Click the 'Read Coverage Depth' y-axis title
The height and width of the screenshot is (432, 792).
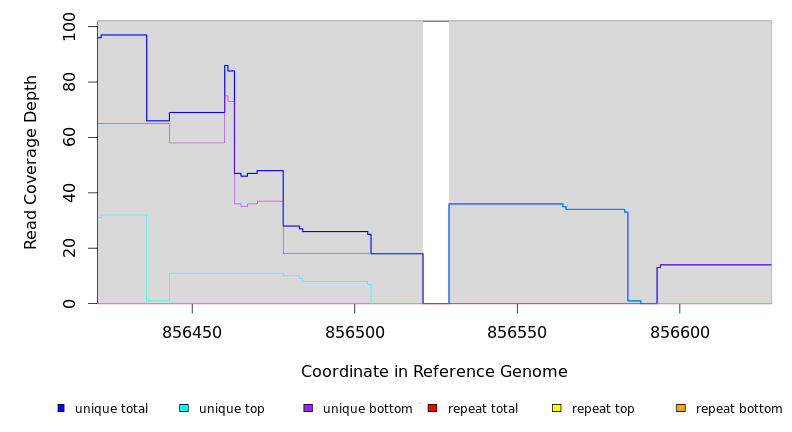31,162
